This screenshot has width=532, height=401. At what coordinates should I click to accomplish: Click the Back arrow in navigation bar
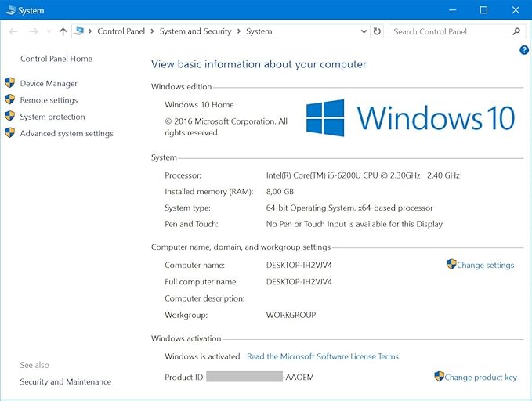pyautogui.click(x=13, y=31)
